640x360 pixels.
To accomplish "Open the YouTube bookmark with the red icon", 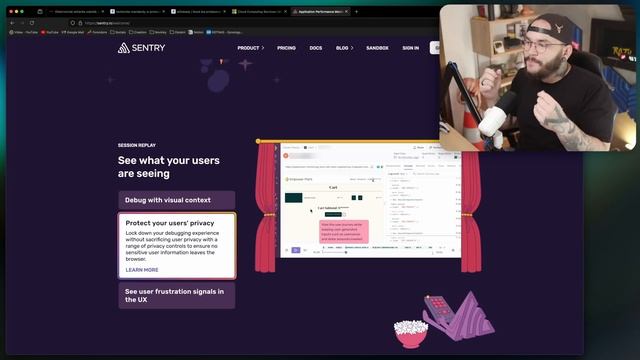I will click(49, 32).
